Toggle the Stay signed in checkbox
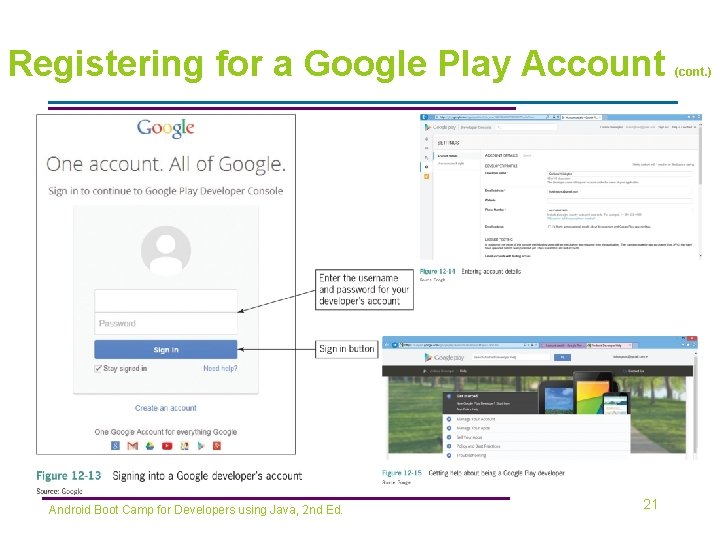 98,368
